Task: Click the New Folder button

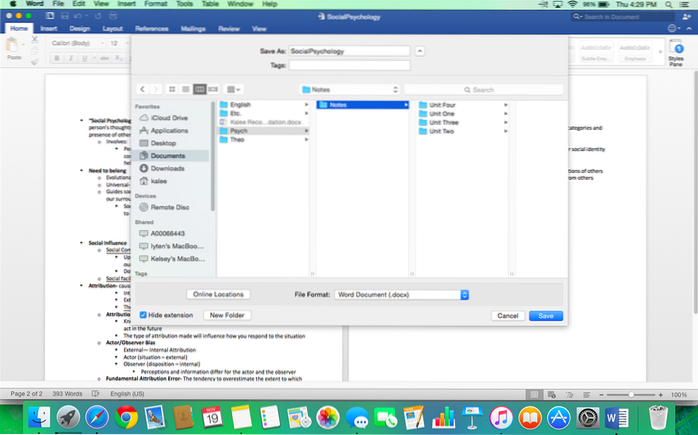Action: [227, 315]
